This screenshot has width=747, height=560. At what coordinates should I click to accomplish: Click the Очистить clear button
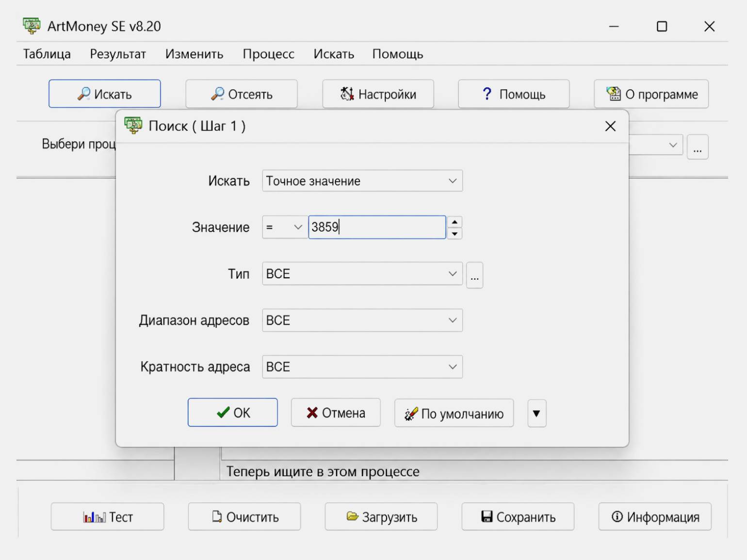click(x=244, y=517)
